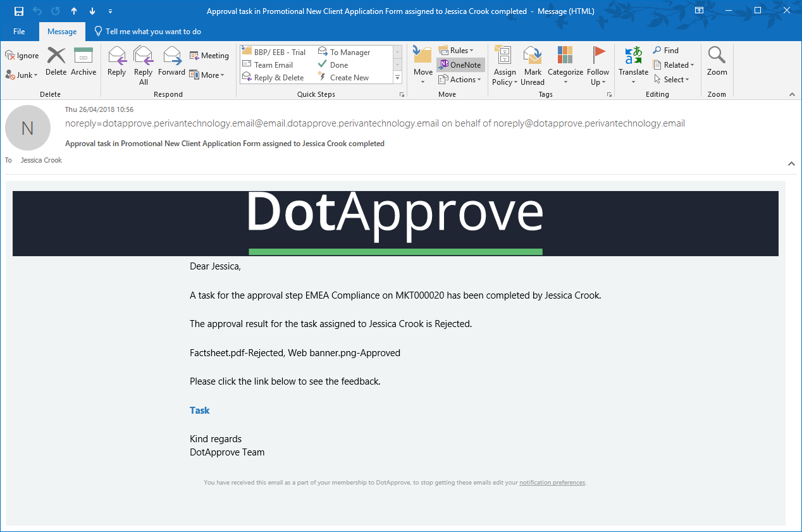Apply the Reply & Delete quick step
The width and height of the screenshot is (802, 532).
(273, 77)
